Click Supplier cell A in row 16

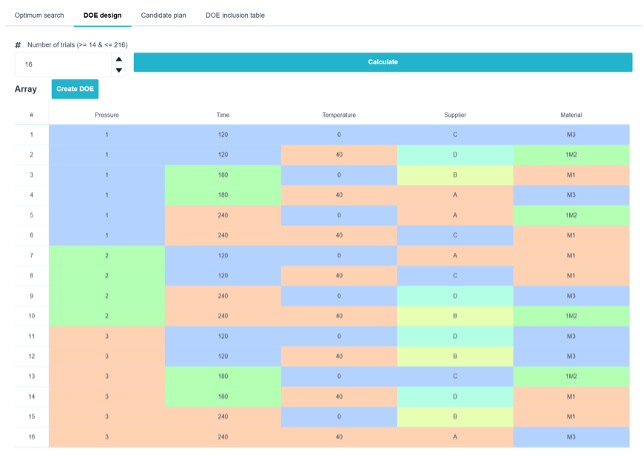tap(455, 437)
